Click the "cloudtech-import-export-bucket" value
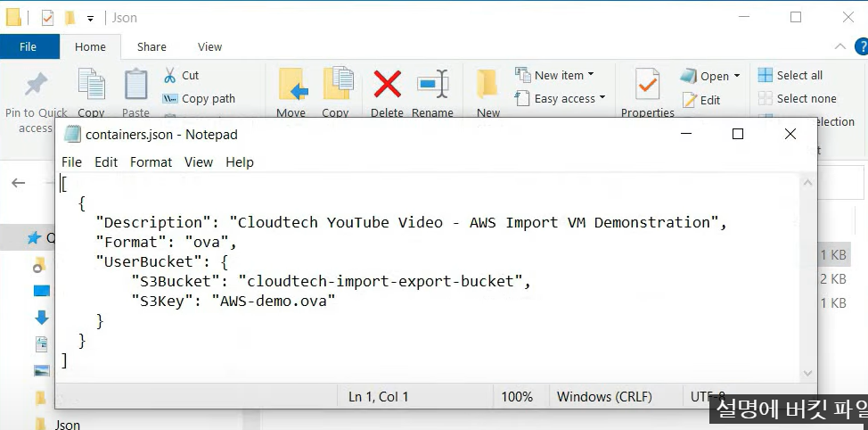This screenshot has height=430, width=868. (x=381, y=282)
